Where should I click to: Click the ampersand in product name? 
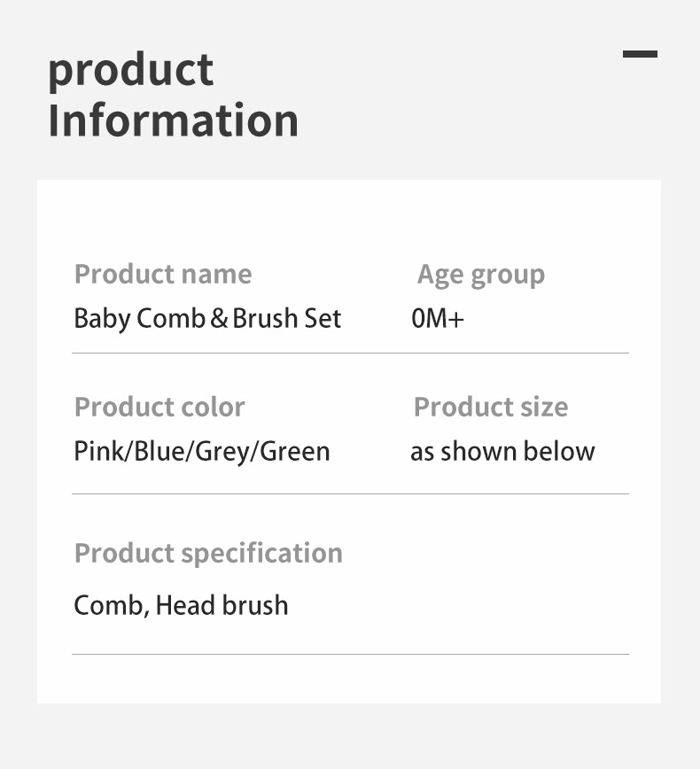click(219, 320)
